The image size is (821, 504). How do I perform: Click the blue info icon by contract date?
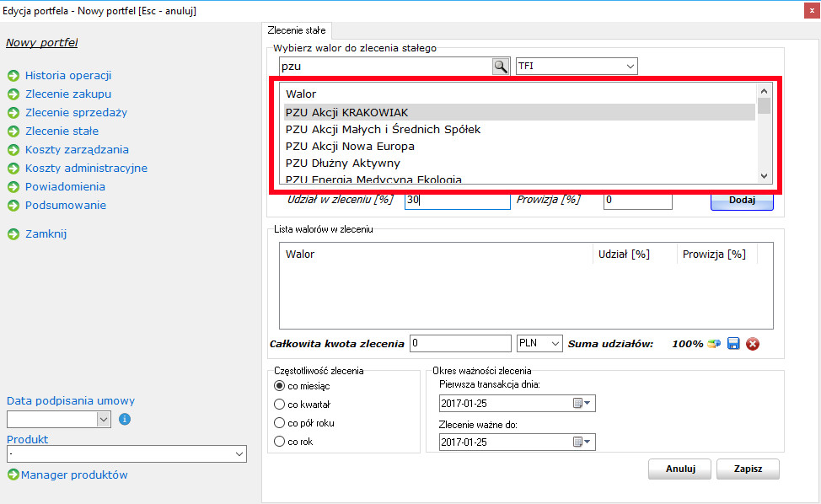coord(125,419)
